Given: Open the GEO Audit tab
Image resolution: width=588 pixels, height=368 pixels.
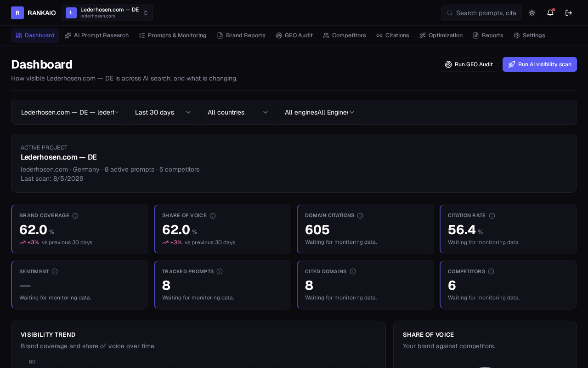Looking at the screenshot, I should (294, 35).
